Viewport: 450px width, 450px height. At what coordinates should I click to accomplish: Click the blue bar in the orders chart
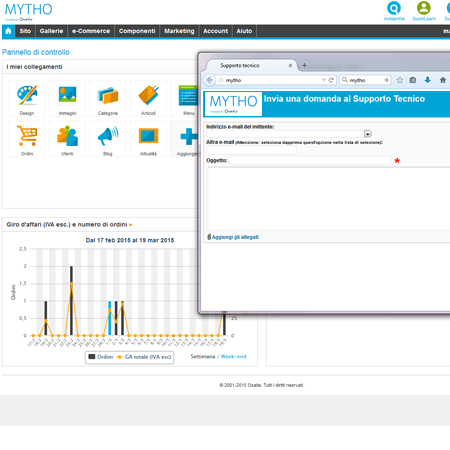tap(110, 318)
